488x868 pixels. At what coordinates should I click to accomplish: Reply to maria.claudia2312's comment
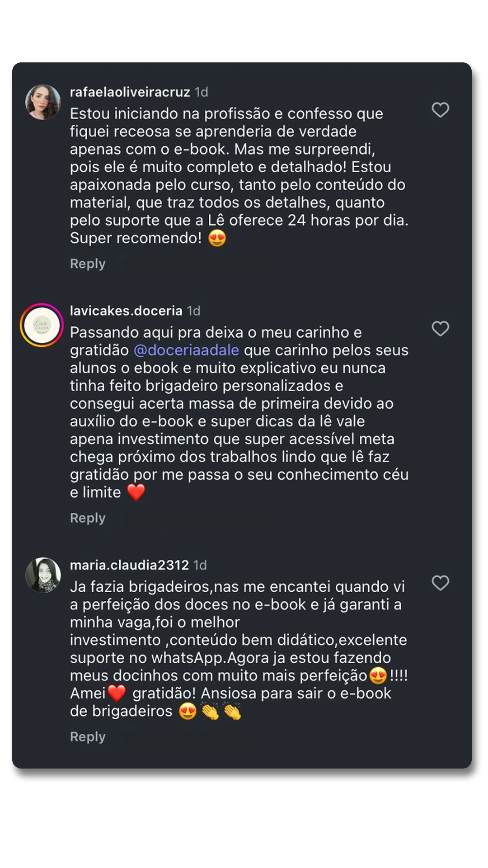click(x=88, y=737)
